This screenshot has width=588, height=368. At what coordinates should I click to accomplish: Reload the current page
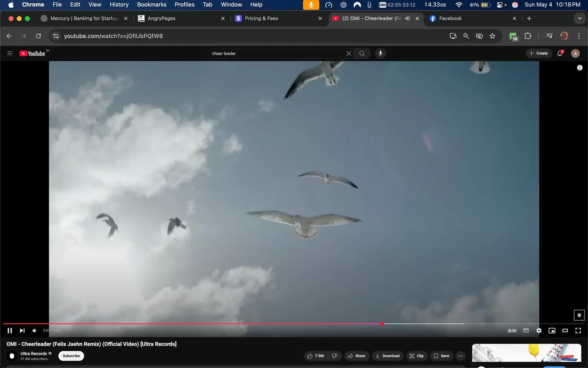click(38, 36)
